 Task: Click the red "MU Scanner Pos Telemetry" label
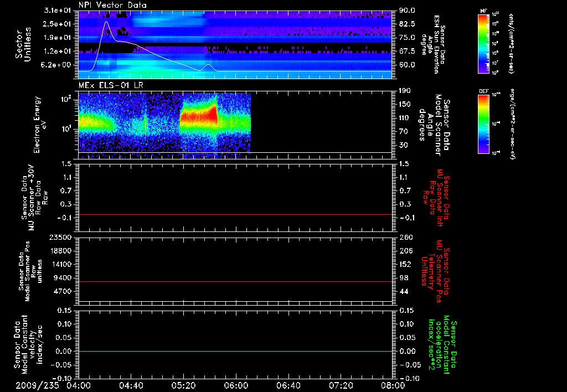(x=436, y=272)
